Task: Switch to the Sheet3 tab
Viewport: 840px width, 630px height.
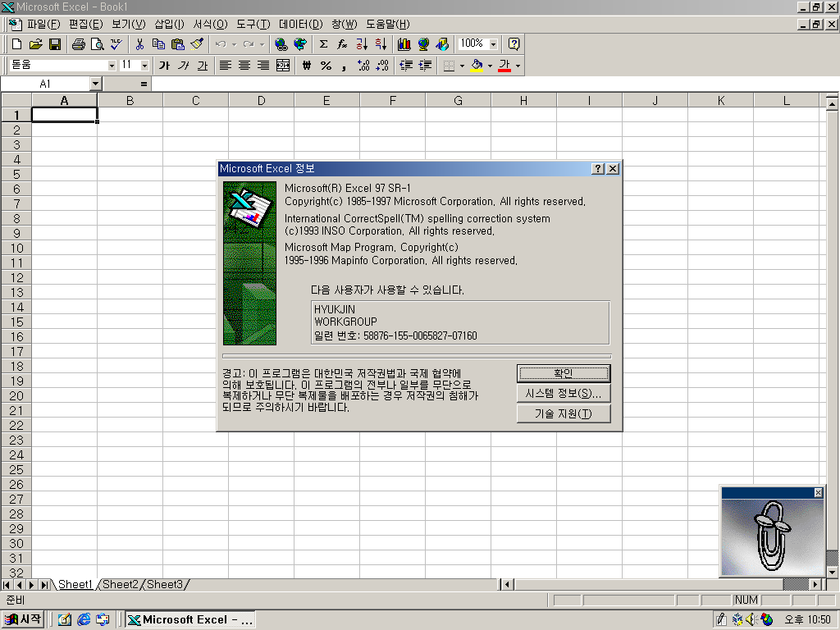Action: click(164, 584)
